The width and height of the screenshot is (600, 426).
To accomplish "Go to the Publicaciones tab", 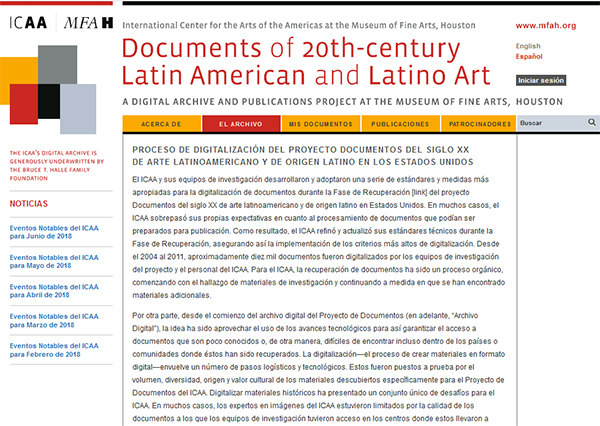I will 400,124.
